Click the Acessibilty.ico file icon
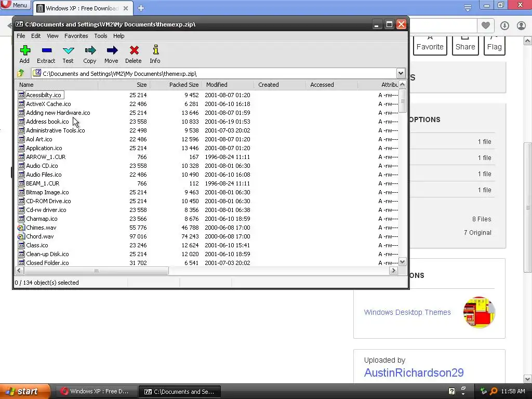 (21, 95)
